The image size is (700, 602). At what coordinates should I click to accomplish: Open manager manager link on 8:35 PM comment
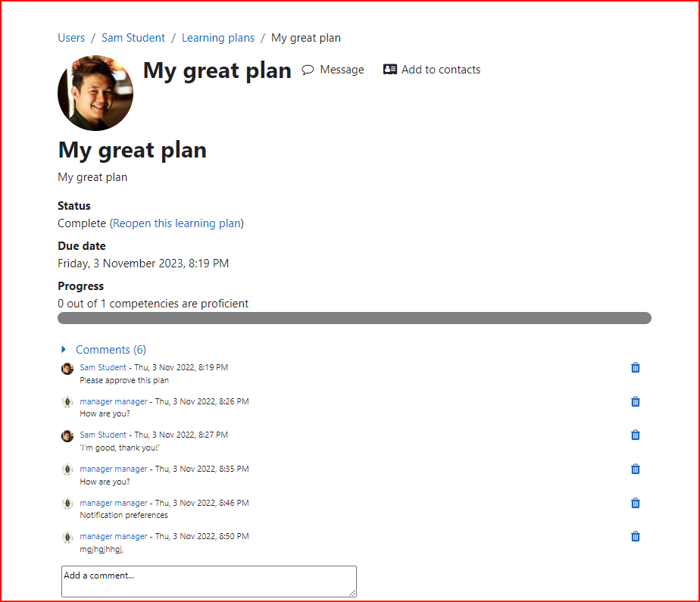tap(114, 469)
